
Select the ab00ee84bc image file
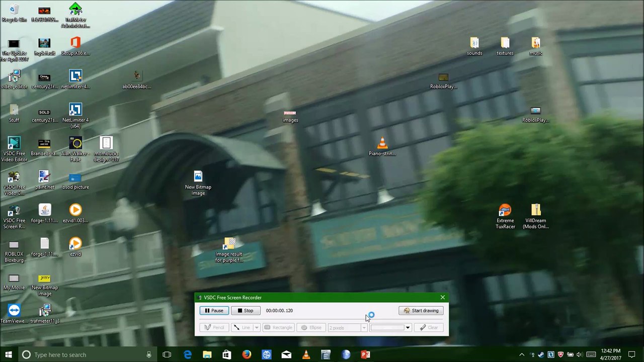137,79
